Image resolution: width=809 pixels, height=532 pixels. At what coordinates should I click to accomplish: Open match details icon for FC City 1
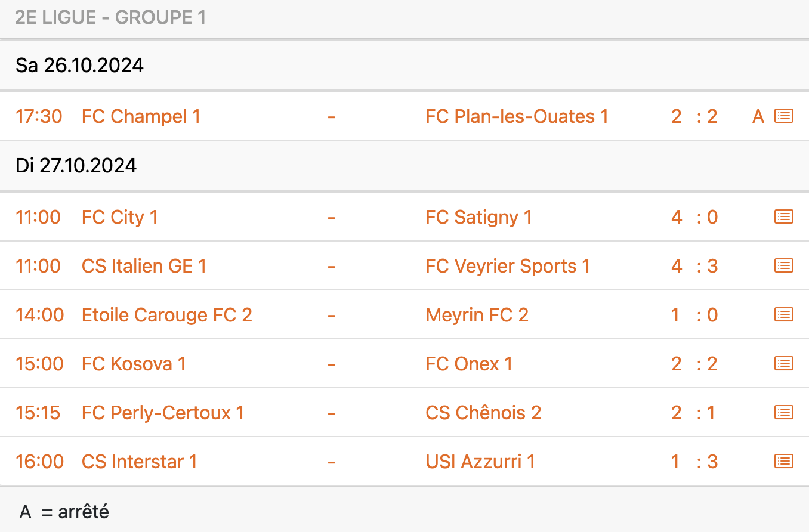coord(783,217)
